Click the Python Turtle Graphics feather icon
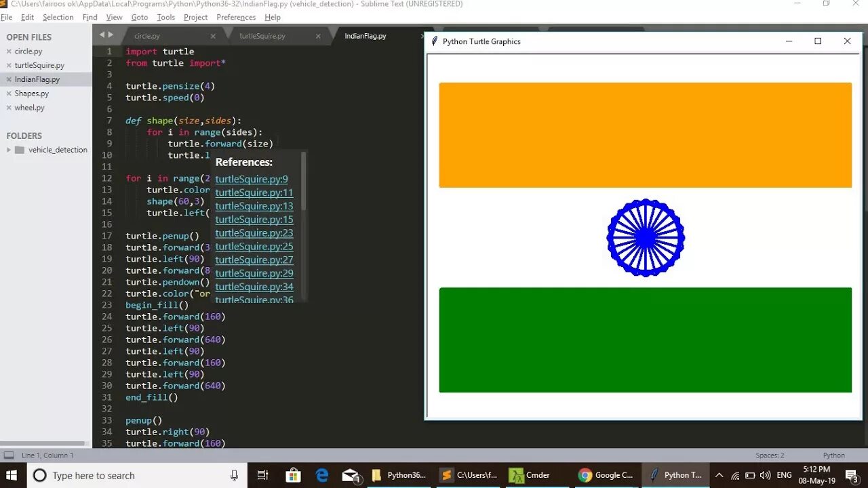Viewport: 868px width, 488px height. tap(435, 41)
